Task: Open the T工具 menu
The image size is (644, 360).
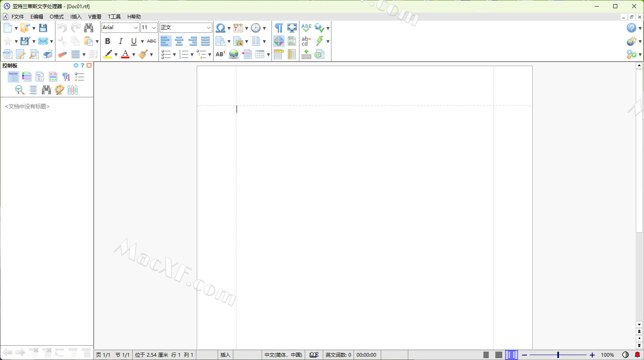Action: [x=114, y=17]
